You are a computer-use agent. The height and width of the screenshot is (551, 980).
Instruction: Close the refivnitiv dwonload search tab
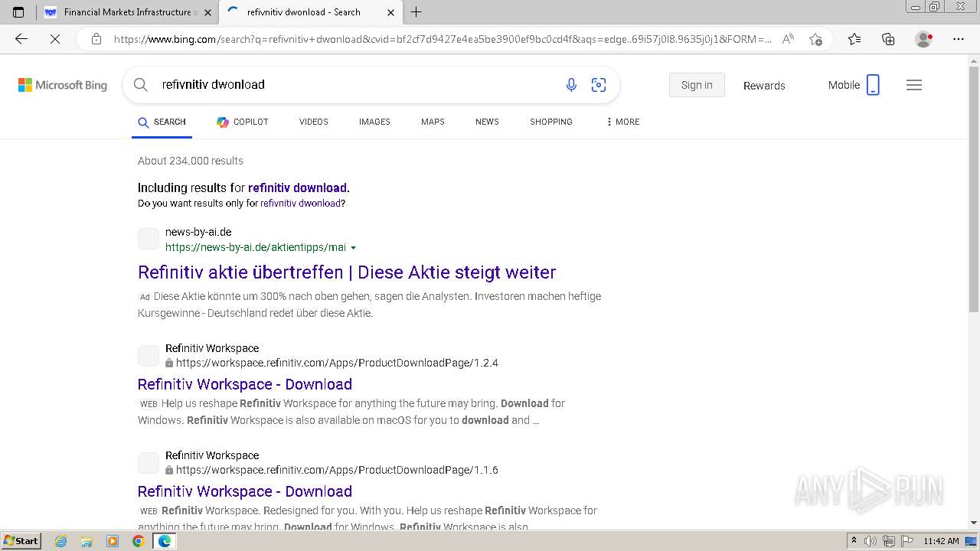(390, 12)
